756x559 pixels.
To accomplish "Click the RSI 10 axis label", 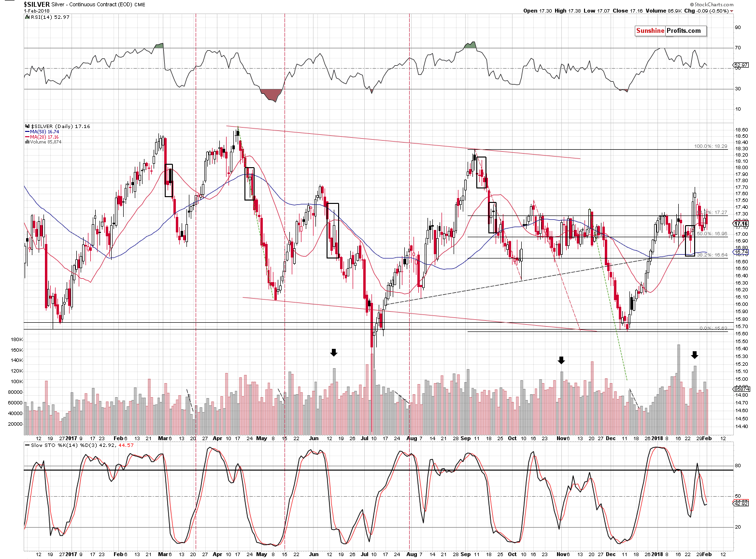I will click(738, 109).
